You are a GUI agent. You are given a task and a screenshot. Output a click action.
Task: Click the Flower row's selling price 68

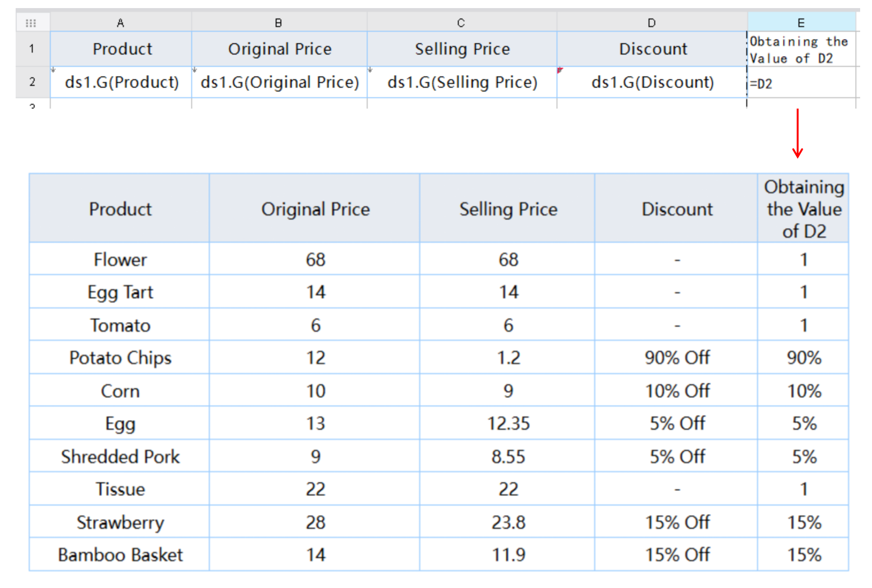[508, 259]
